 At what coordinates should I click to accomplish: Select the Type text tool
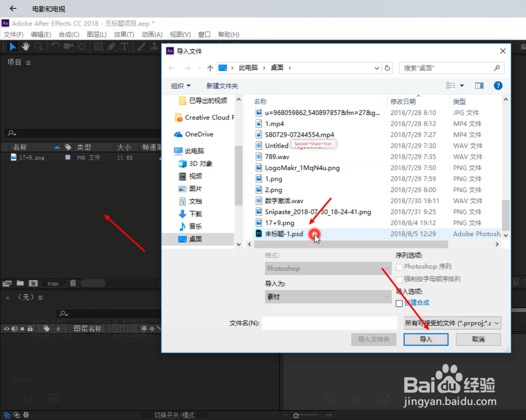125,46
